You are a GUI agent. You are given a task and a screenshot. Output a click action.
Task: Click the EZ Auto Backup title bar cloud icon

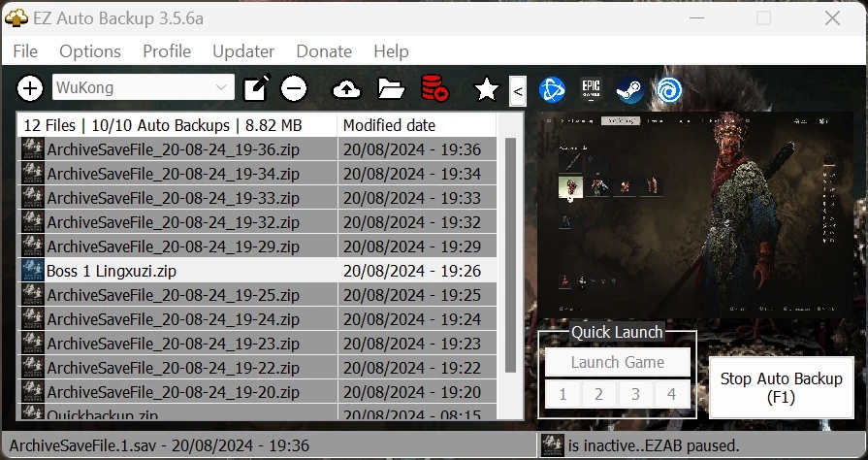click(16, 18)
